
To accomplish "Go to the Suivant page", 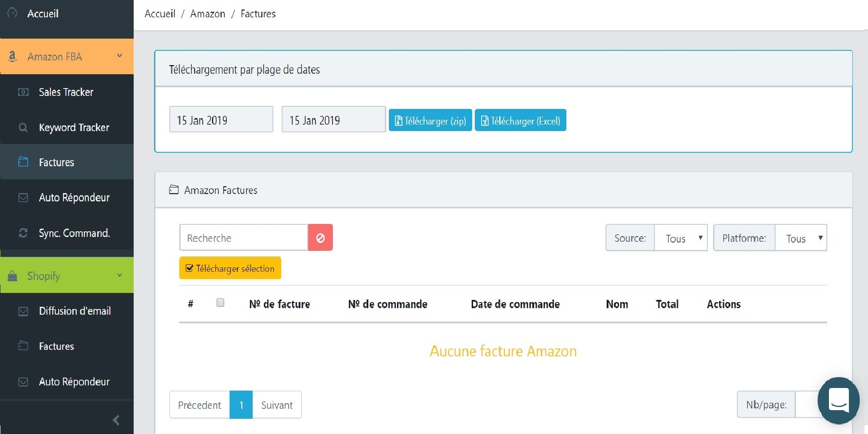I will pyautogui.click(x=276, y=405).
